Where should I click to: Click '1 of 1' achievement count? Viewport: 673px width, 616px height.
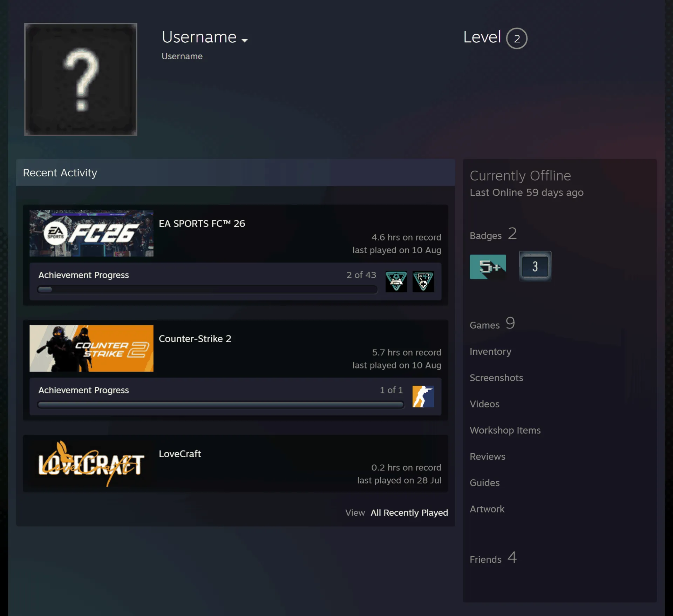click(x=391, y=390)
